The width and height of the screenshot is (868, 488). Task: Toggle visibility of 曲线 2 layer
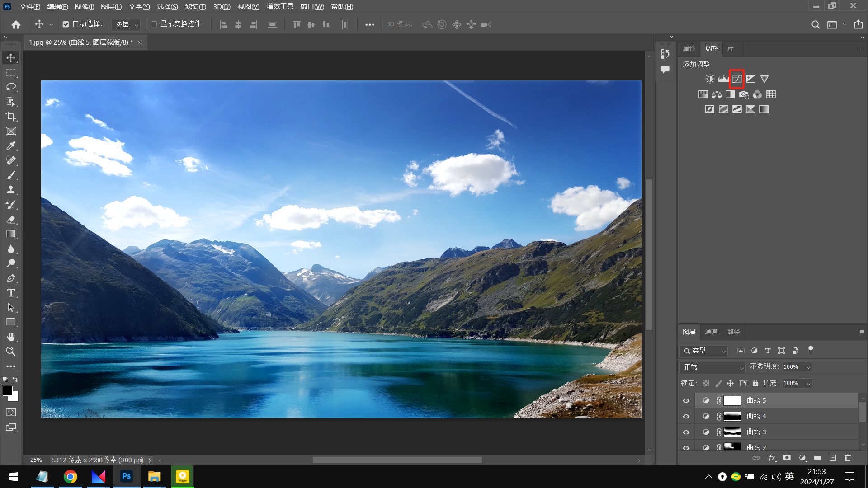[x=686, y=448]
